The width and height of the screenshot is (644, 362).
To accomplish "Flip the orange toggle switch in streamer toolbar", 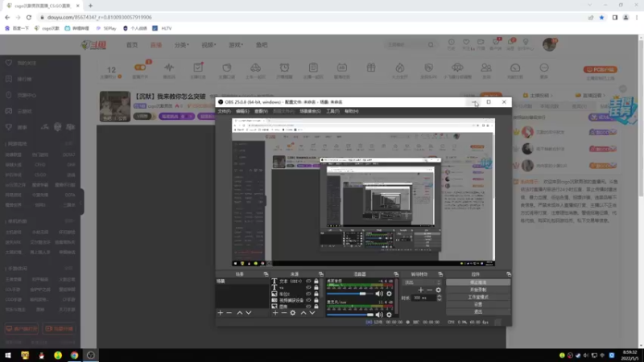I will point(140,68).
